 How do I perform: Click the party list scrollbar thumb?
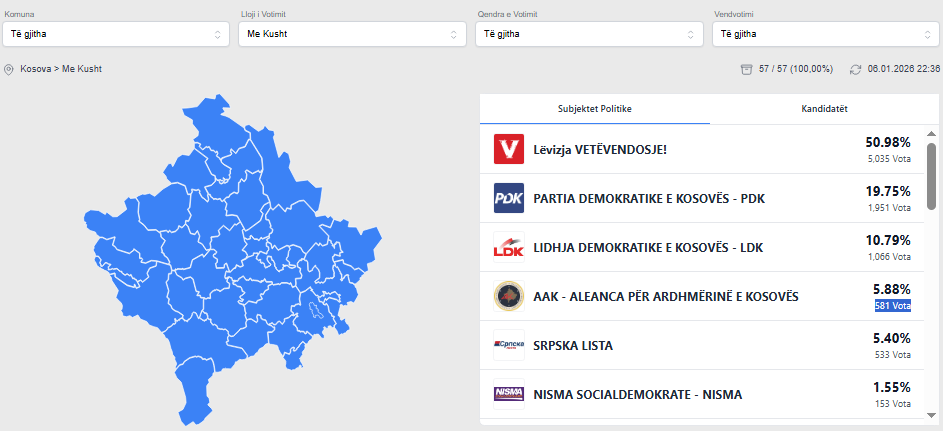[931, 175]
